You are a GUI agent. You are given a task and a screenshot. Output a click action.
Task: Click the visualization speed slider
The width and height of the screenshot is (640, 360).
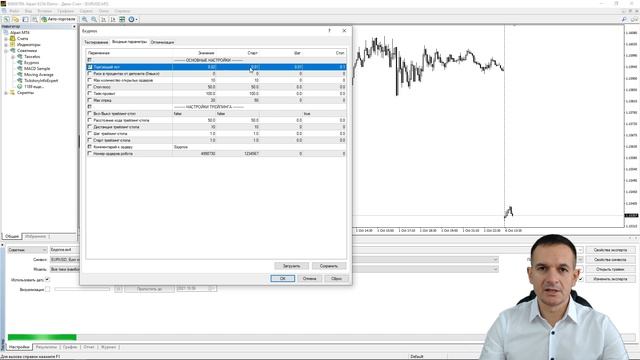[82, 289]
